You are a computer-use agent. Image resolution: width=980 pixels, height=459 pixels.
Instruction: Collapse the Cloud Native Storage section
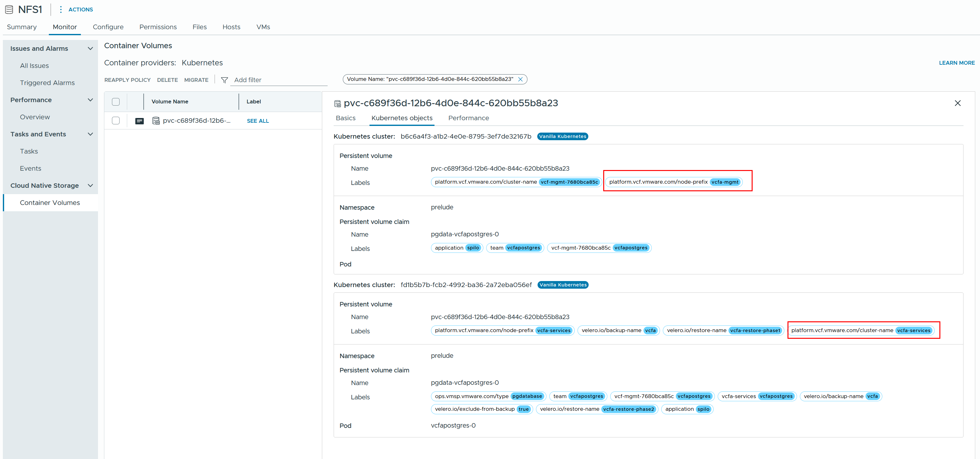coord(90,185)
